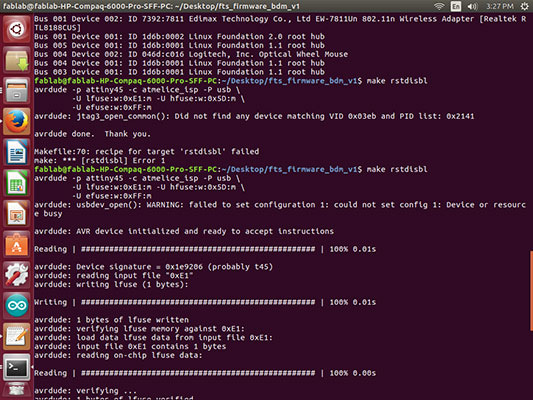Show the 3:27 PM clock menu
Viewport: 533px width, 400px height.
[x=500, y=6]
